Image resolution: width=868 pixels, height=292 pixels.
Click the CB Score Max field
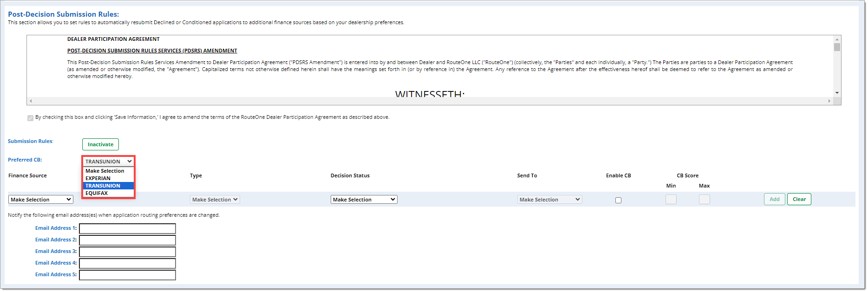705,200
